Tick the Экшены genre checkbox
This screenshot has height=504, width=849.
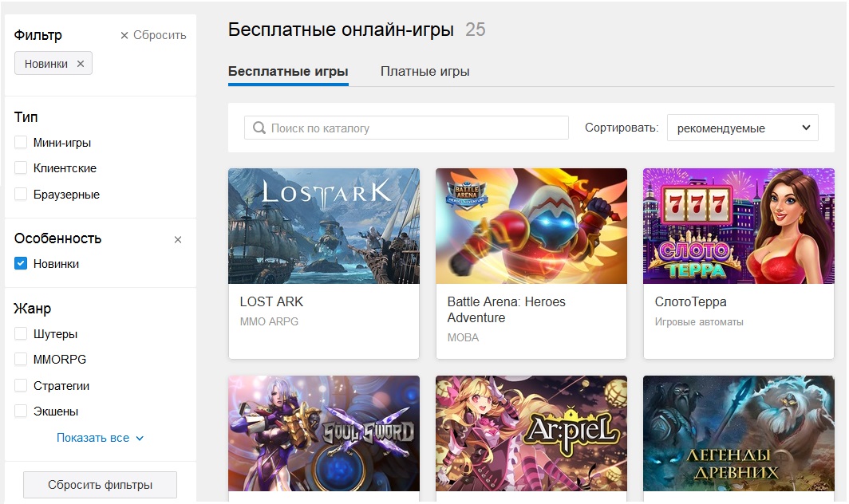(x=21, y=411)
